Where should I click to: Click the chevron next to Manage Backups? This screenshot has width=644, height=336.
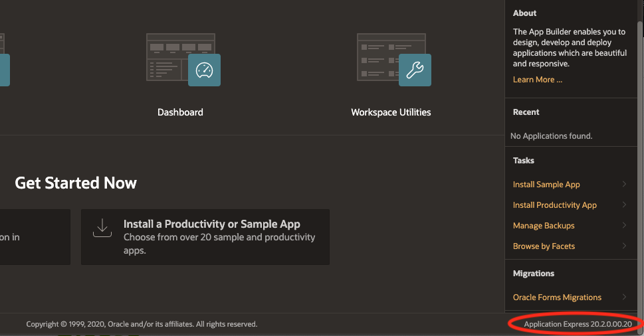tap(624, 226)
